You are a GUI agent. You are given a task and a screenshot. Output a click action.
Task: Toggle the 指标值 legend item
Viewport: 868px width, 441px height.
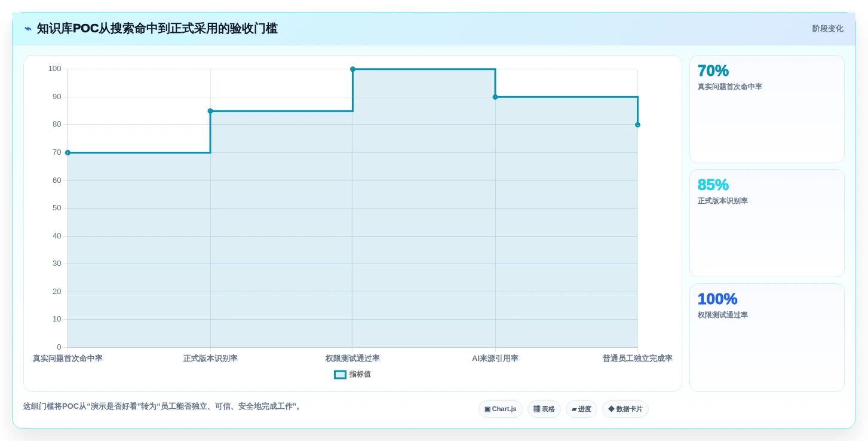(352, 374)
